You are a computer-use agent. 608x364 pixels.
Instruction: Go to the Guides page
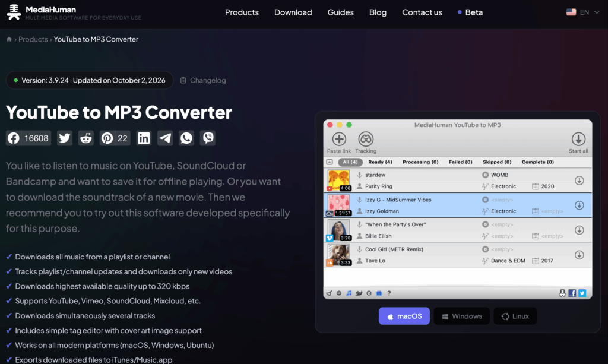(340, 12)
